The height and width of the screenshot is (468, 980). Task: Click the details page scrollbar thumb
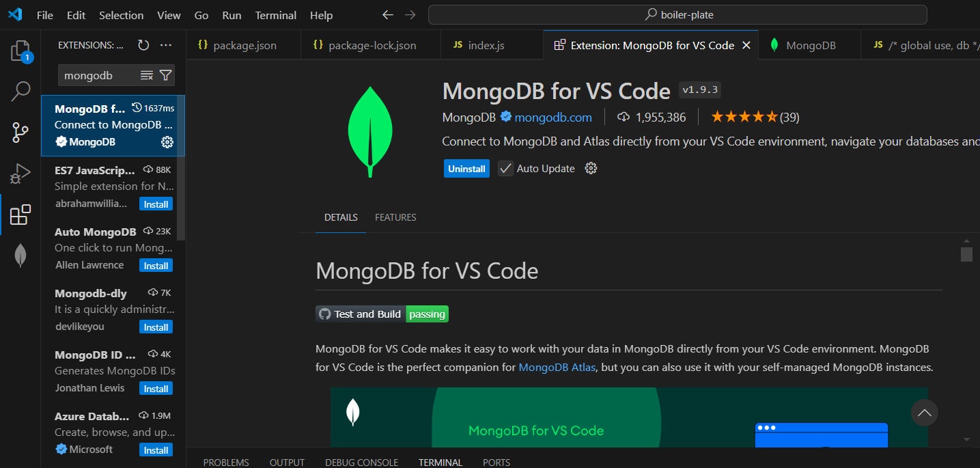(966, 254)
